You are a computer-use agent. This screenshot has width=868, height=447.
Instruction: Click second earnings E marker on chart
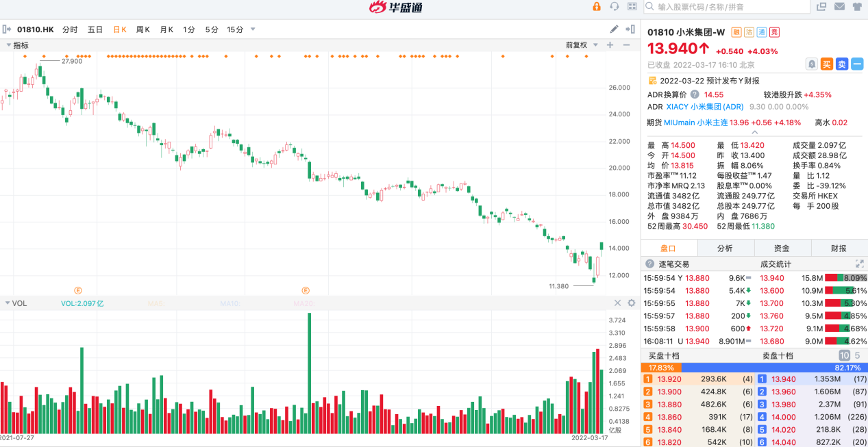click(x=306, y=290)
